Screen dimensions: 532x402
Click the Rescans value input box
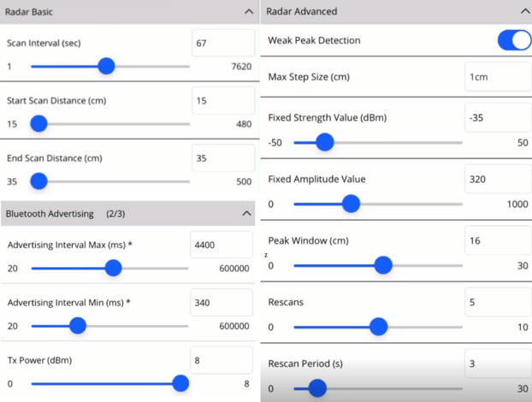pyautogui.click(x=497, y=303)
